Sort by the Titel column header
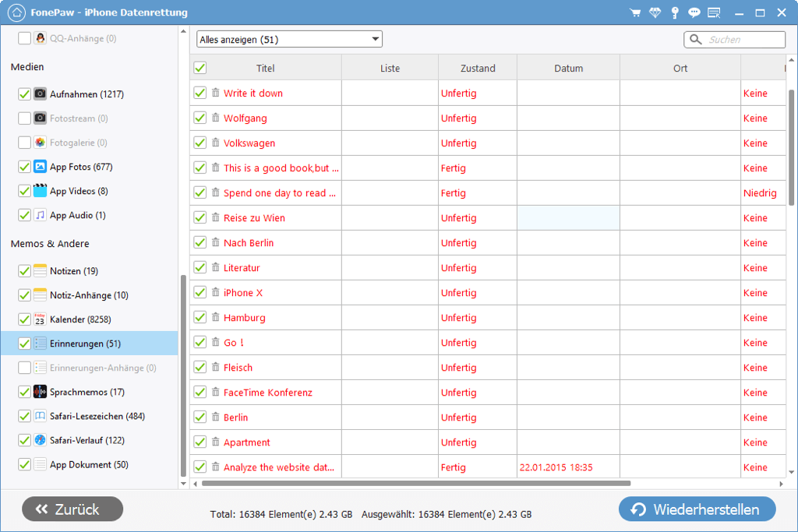The height and width of the screenshot is (532, 798). (265, 68)
